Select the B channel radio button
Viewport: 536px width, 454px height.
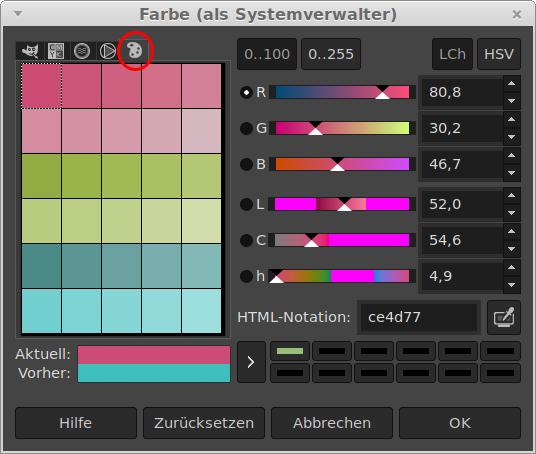tap(246, 164)
